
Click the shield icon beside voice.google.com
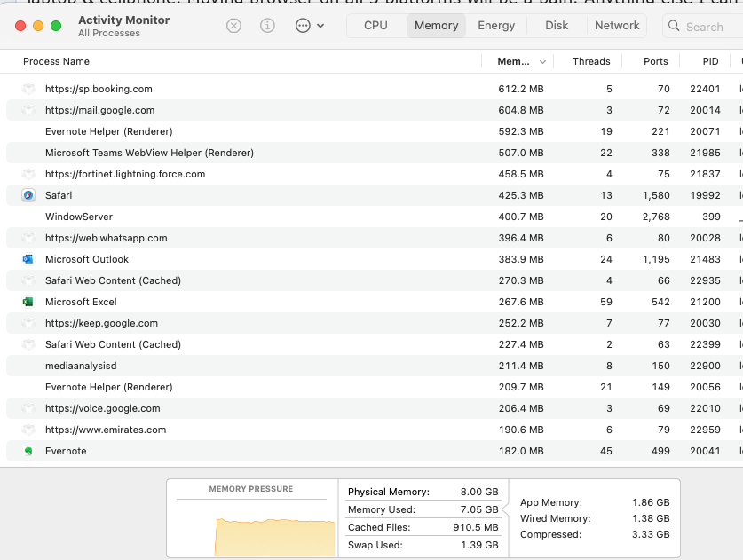pyautogui.click(x=28, y=408)
